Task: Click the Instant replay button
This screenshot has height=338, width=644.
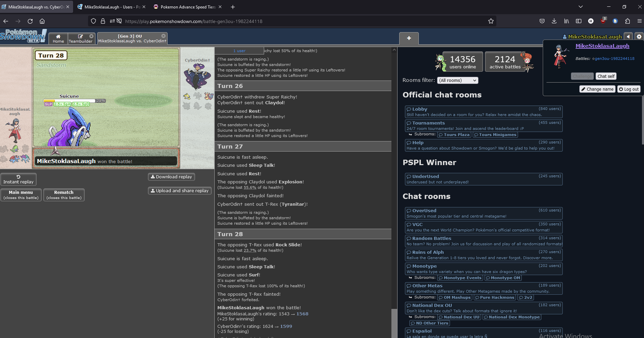Action: coord(19,179)
